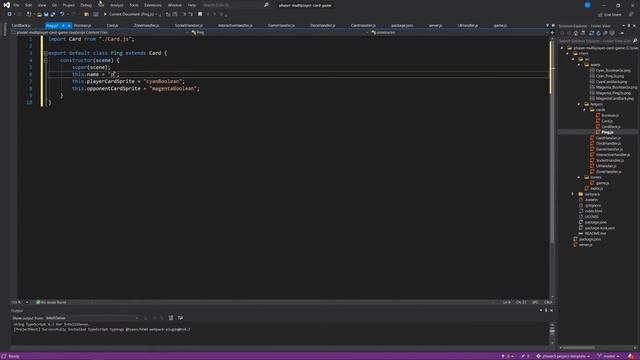Open the Help menu

[192, 5]
